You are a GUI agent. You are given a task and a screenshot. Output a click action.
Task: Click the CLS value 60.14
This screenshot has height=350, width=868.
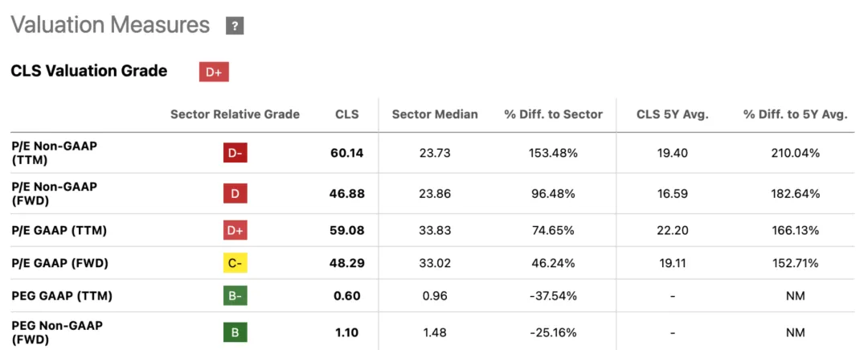click(347, 153)
